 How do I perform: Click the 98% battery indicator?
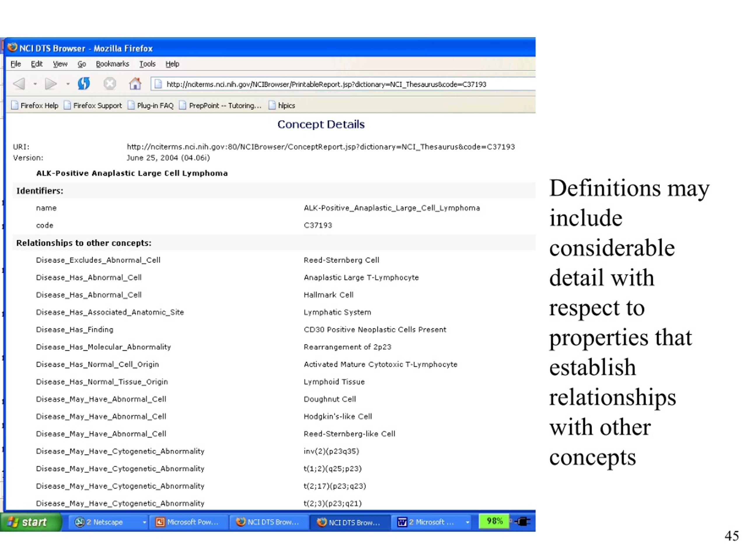tap(494, 521)
